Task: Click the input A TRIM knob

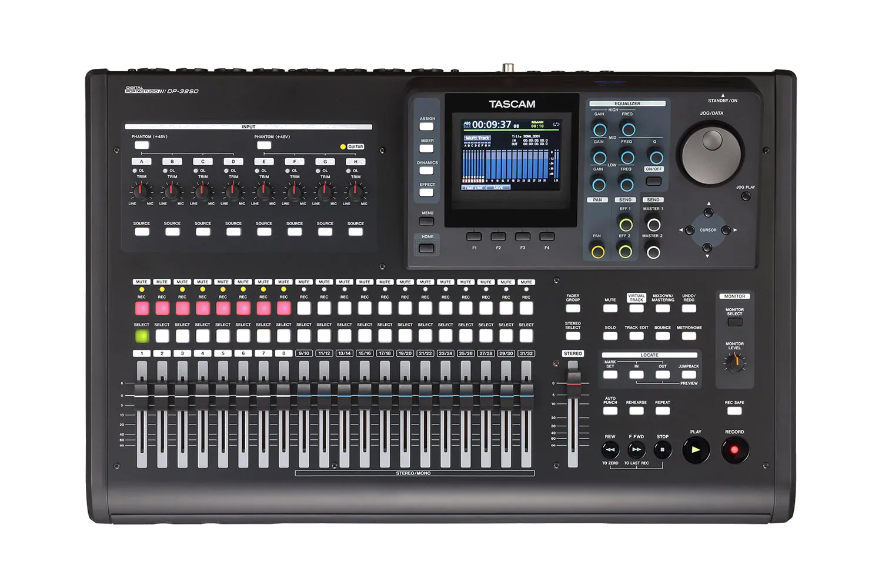Action: (x=142, y=191)
